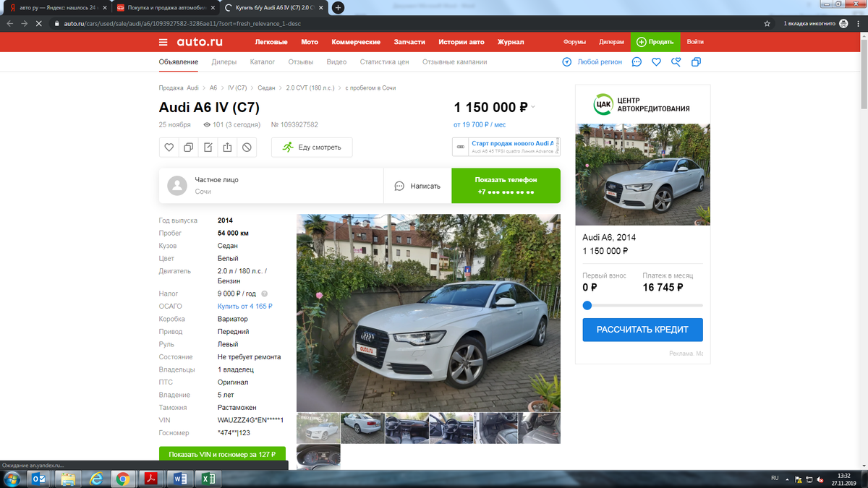The image size is (868, 488).
Task: Click the seller avatar for Частное лицо
Action: point(177,186)
